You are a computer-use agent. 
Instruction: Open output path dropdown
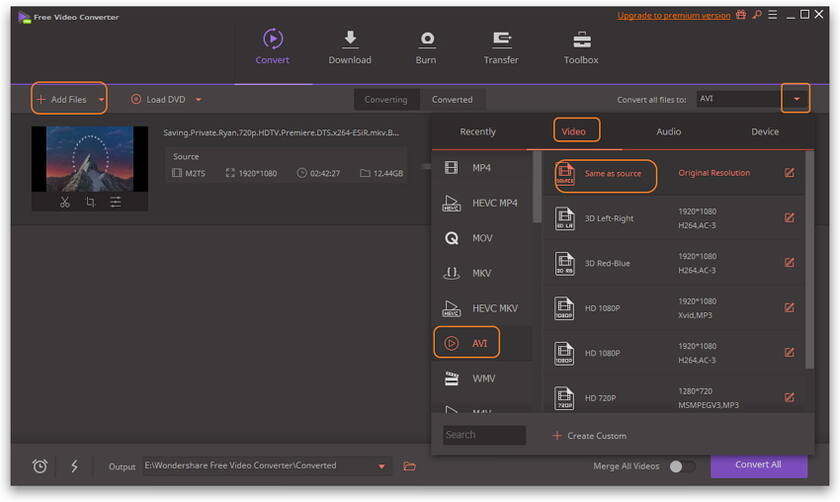[x=381, y=467]
